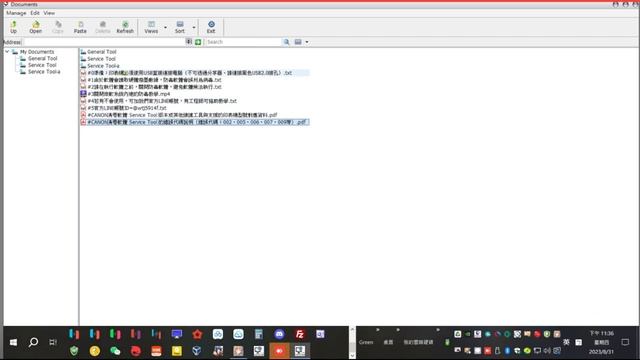Select Service Tool in the tree
640x360 pixels.
click(x=42, y=65)
